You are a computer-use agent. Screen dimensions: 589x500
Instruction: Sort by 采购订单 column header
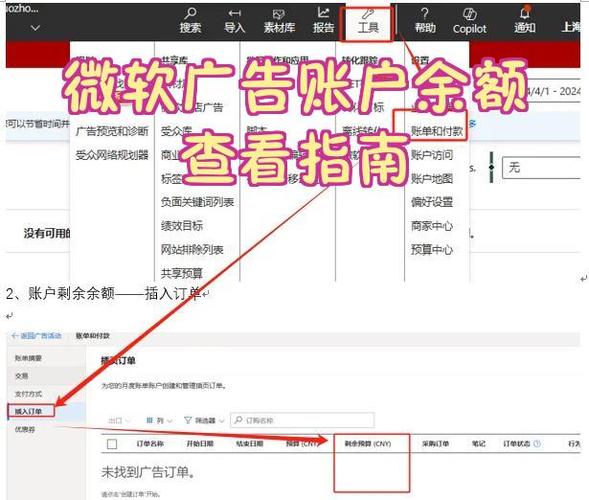435,444
